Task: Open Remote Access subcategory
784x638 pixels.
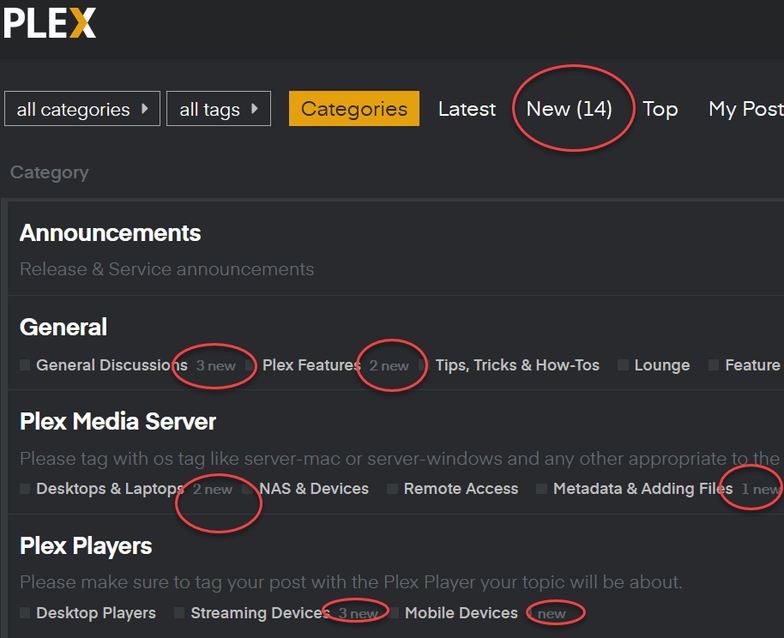Action: coord(461,488)
